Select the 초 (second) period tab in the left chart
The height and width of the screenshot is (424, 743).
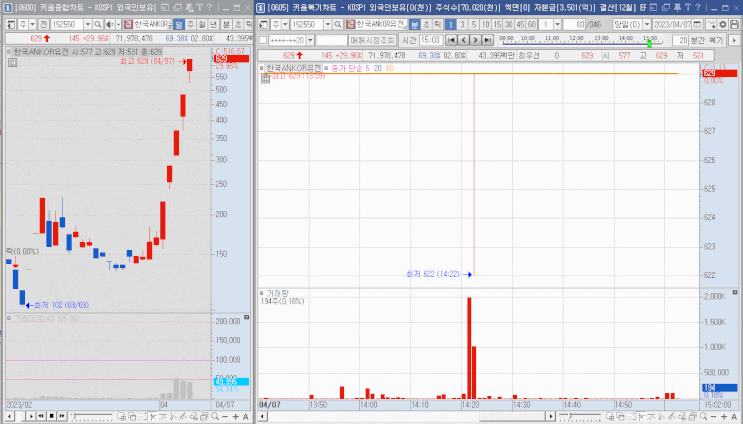coord(238,24)
